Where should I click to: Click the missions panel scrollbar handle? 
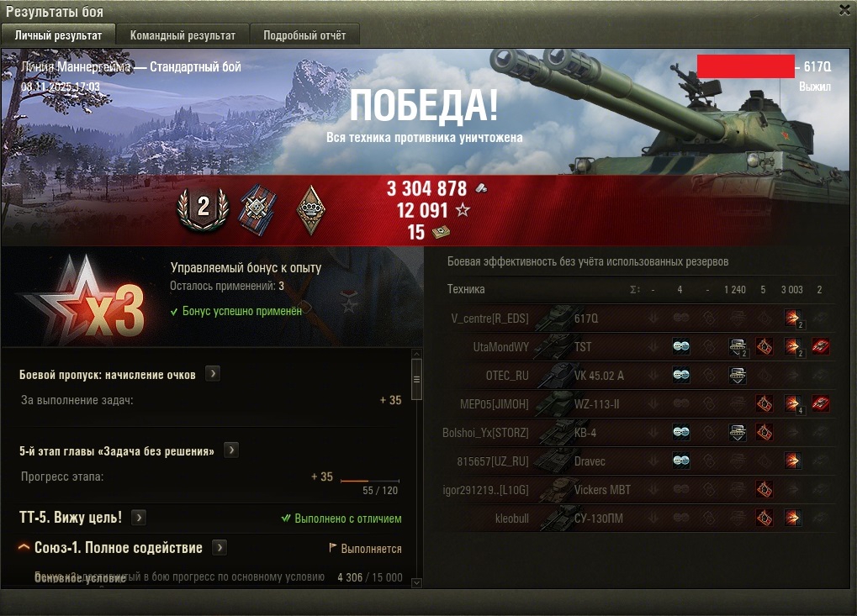coord(416,380)
